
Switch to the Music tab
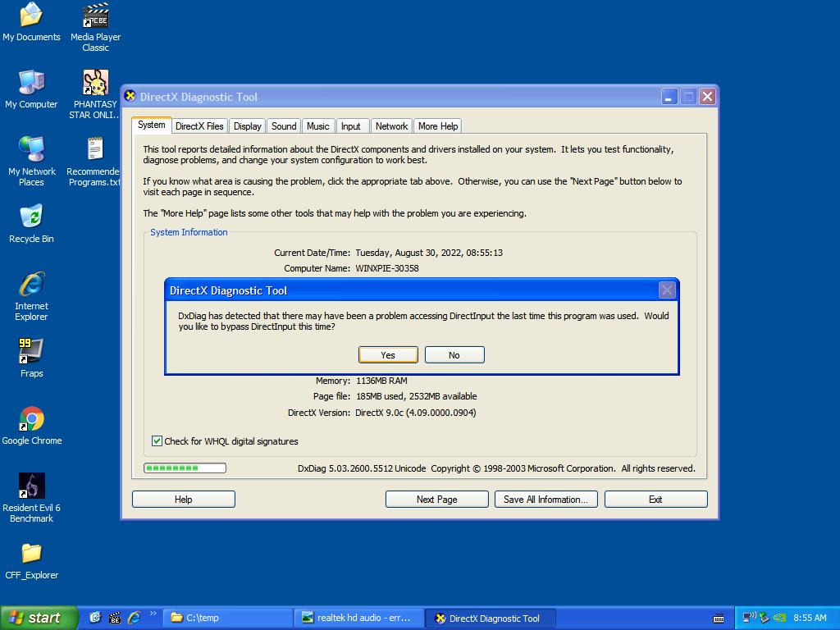point(318,126)
